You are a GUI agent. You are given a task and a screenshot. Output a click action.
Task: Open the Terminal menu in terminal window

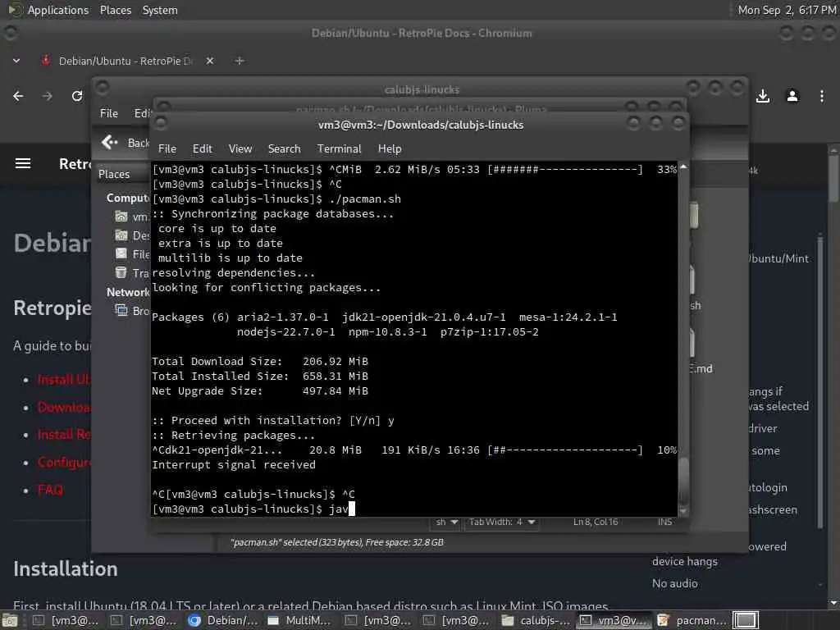point(339,149)
